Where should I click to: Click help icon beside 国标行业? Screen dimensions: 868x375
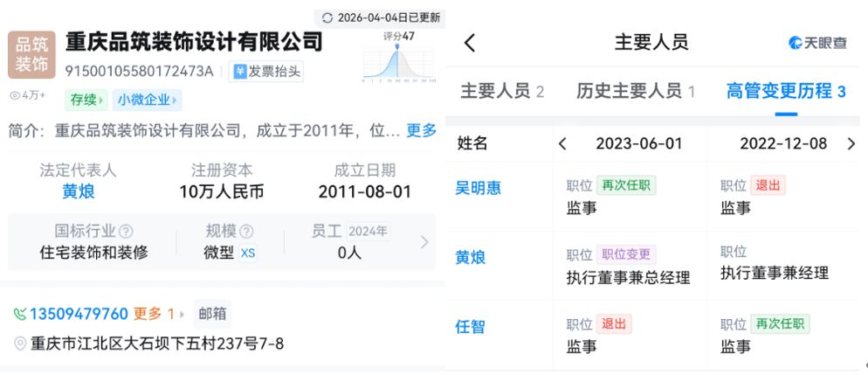(x=127, y=231)
